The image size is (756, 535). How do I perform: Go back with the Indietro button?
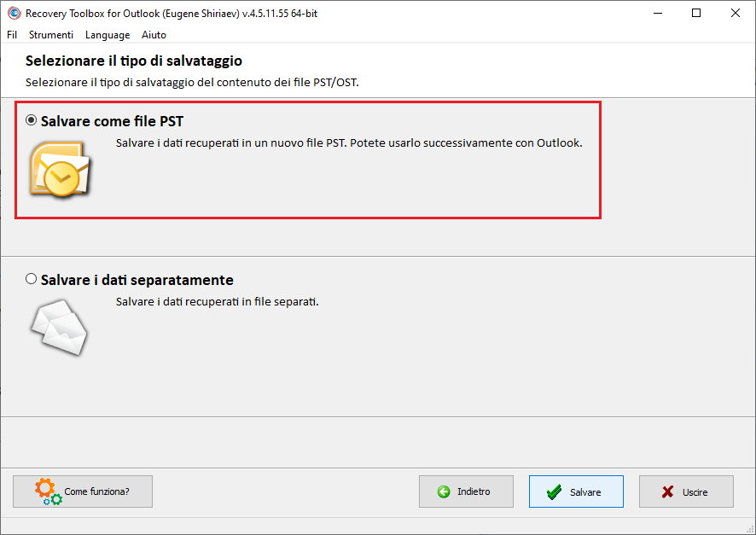pyautogui.click(x=466, y=491)
